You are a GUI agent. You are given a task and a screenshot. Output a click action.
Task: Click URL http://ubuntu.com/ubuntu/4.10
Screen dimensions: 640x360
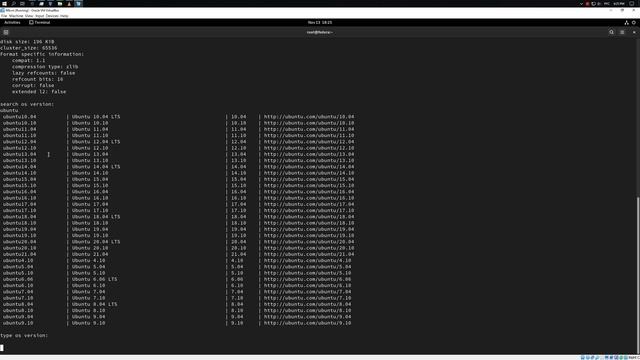pyautogui.click(x=307, y=260)
